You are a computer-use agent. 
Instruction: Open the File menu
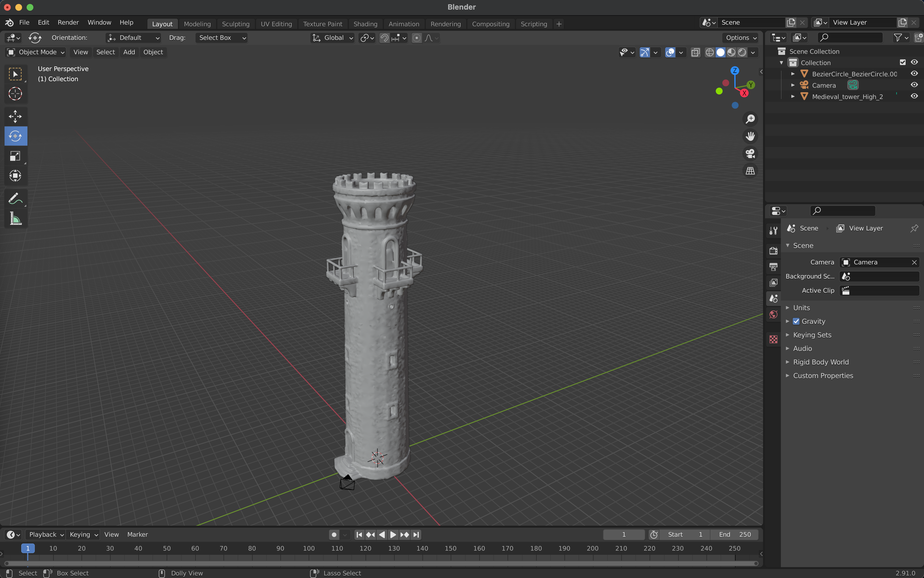pos(24,23)
